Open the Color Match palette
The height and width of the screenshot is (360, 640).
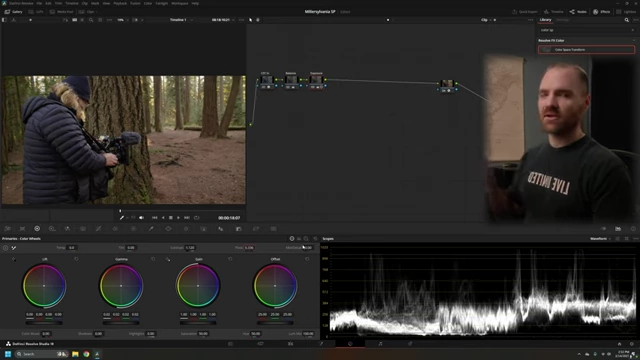pos(22,229)
